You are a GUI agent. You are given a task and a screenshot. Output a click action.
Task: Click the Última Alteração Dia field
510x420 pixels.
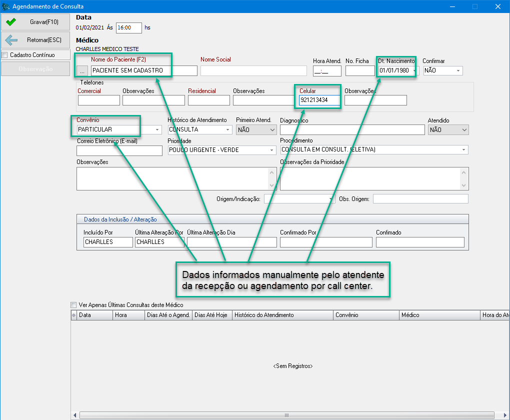tap(232, 242)
